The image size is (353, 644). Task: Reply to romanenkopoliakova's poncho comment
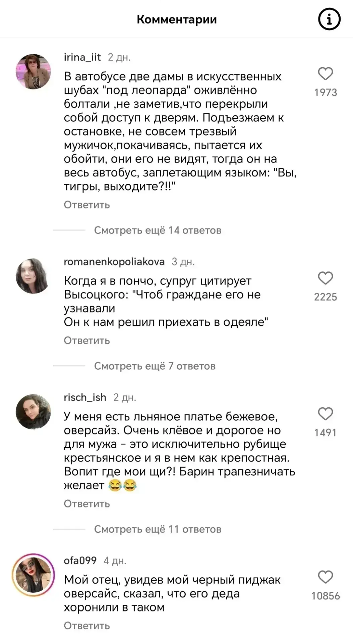(87, 341)
